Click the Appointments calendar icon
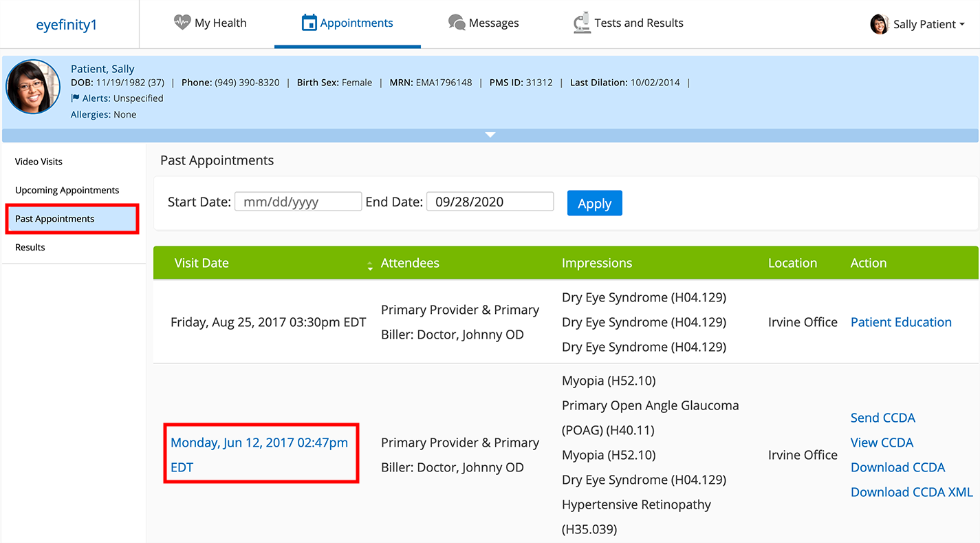The image size is (980, 543). [x=309, y=23]
